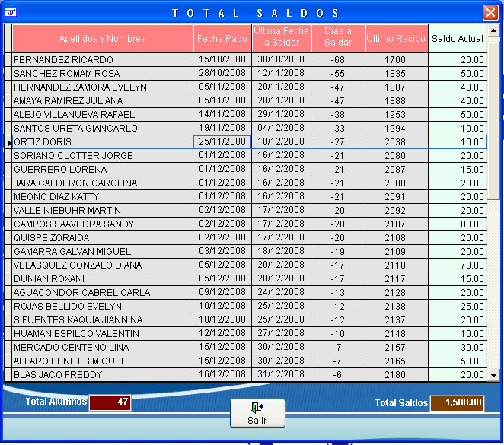Image resolution: width=504 pixels, height=445 pixels.
Task: Click the Dias a Saldar column header
Action: coord(338,37)
